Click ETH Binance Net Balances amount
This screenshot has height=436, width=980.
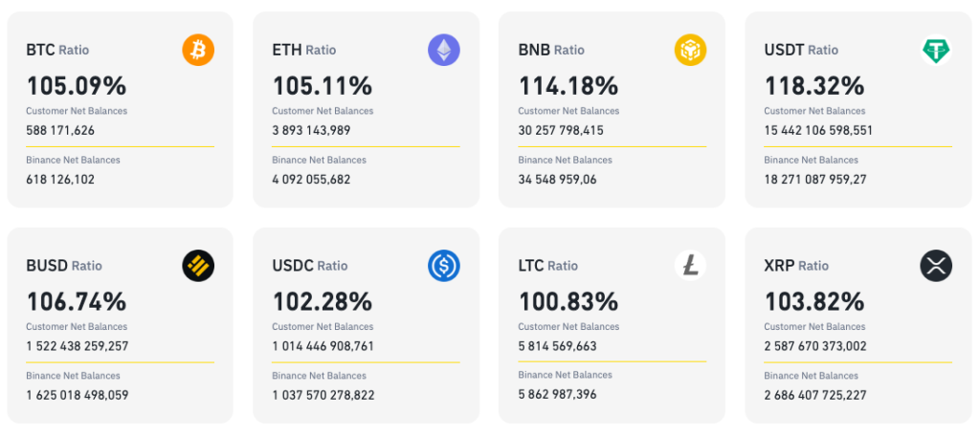[311, 178]
